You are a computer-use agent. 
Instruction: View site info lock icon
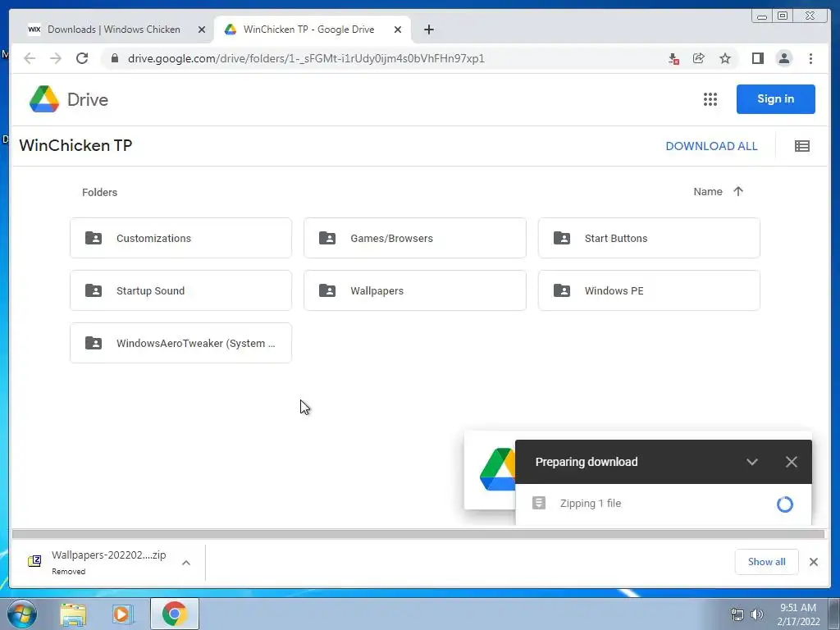click(x=114, y=58)
